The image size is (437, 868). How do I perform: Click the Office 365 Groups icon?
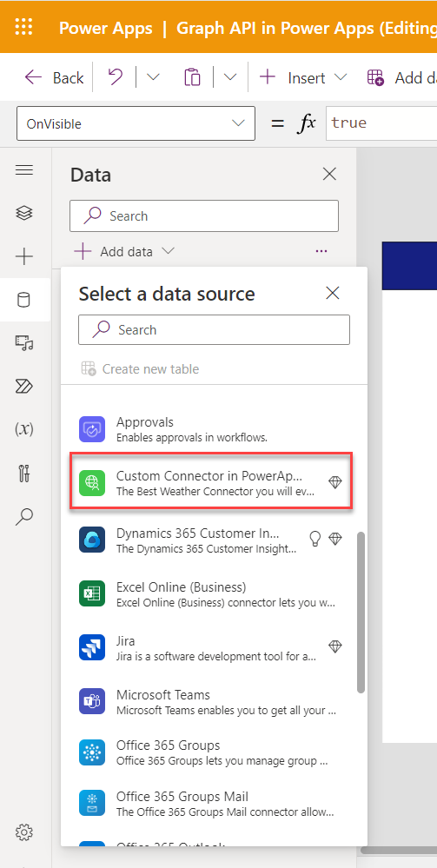point(92,752)
